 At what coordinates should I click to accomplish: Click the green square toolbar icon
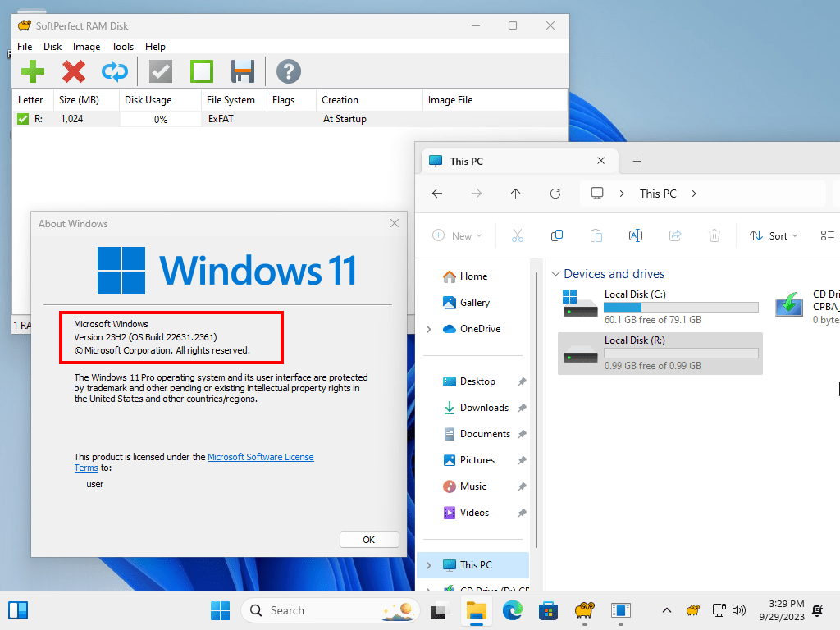(202, 71)
